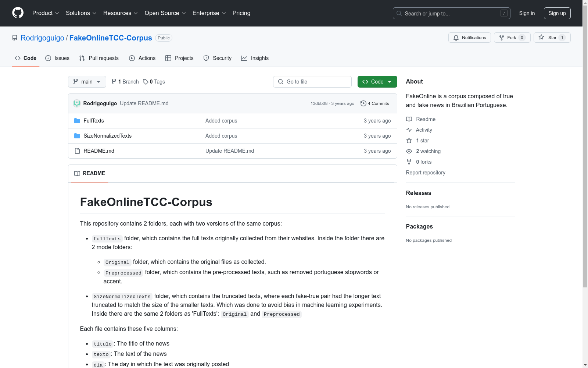Click the Report repository link
This screenshot has height=368, width=588.
coord(426,173)
